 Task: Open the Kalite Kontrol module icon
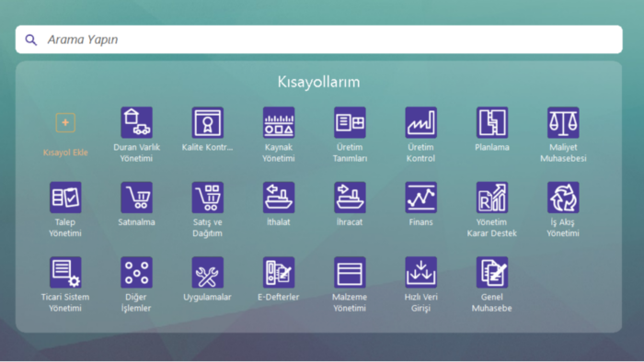207,122
